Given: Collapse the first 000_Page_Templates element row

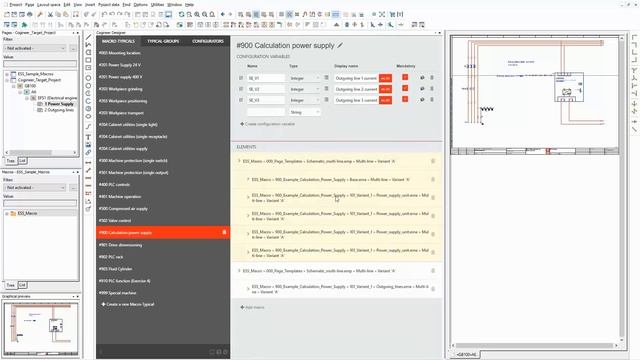Looking at the screenshot, I should pyautogui.click(x=239, y=161).
